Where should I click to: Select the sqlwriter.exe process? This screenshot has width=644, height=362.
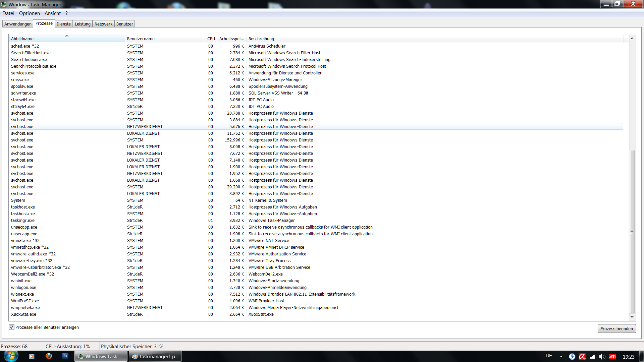tap(316, 93)
